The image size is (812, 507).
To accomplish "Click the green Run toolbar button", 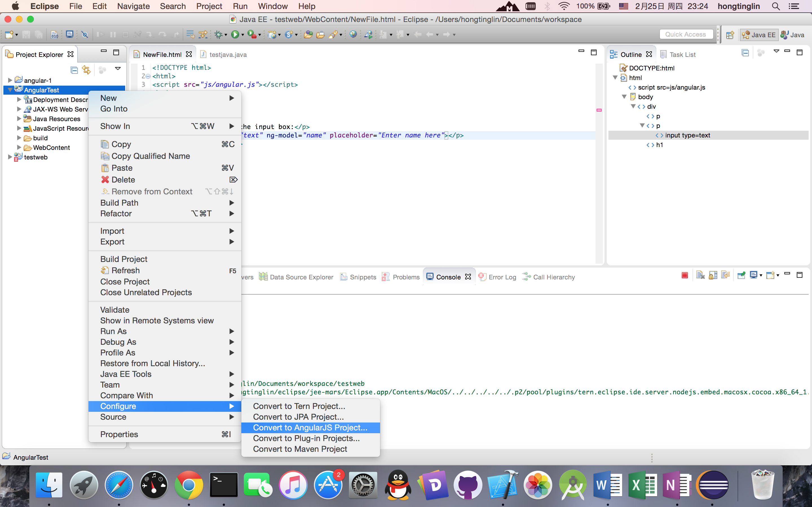I will [235, 34].
